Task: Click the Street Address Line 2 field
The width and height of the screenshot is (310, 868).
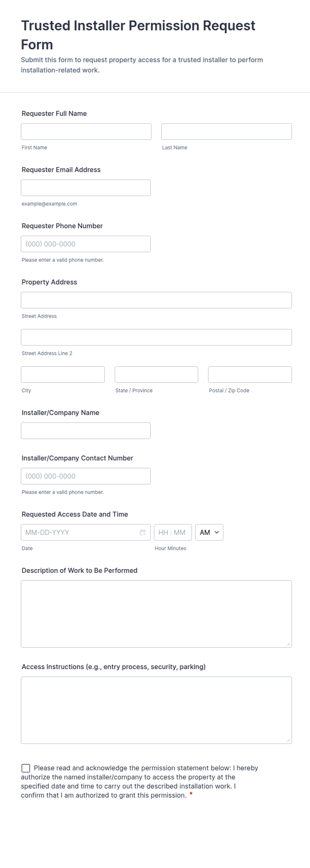Action: [156, 337]
